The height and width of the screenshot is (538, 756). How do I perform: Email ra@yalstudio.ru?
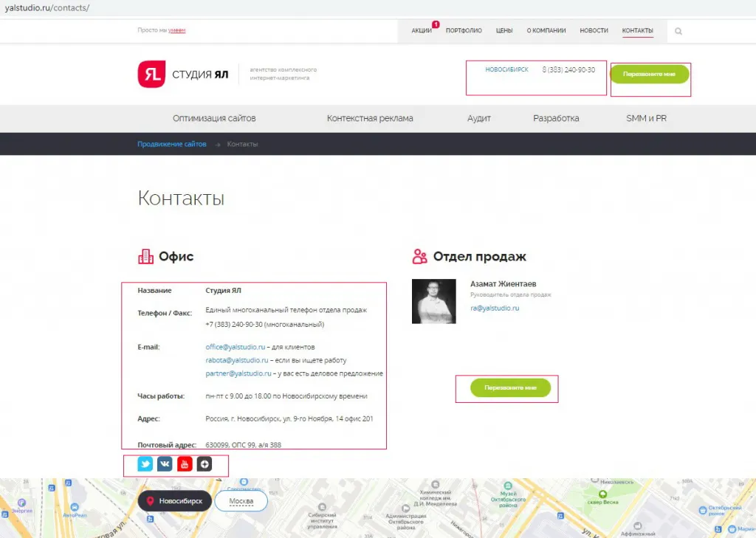495,308
